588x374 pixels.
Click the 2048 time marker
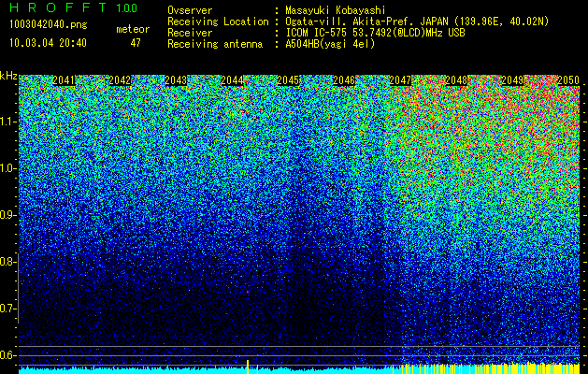tap(456, 80)
